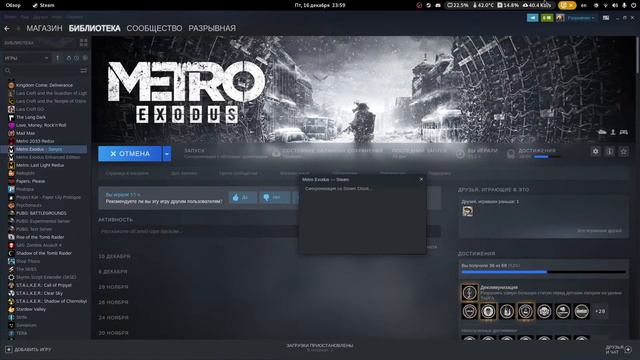This screenshot has width=640, height=360.
Task: Select S.T.A.L.K.E.R.: Call of Pripyat
Action: pos(44,285)
